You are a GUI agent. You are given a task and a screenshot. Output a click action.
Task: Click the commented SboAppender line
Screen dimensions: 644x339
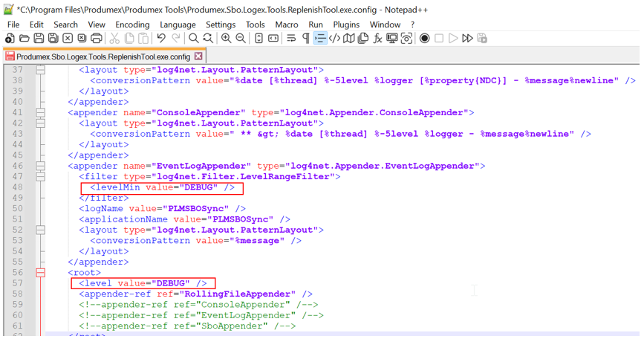tap(187, 326)
